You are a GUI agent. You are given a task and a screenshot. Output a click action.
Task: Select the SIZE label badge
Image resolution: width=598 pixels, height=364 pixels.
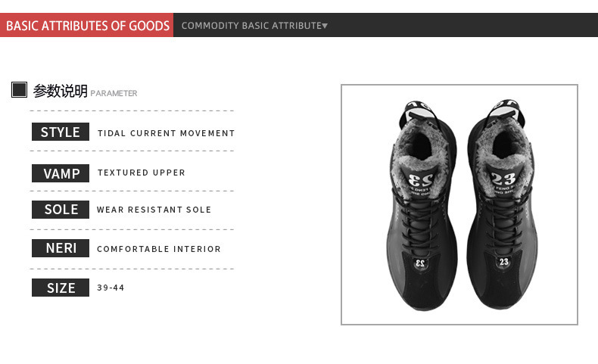click(61, 288)
